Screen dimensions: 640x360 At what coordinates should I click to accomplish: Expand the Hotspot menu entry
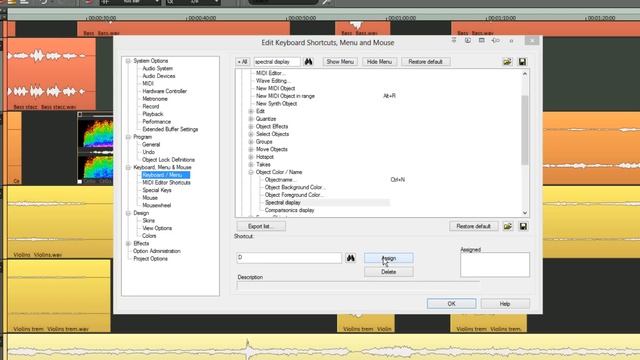click(251, 157)
